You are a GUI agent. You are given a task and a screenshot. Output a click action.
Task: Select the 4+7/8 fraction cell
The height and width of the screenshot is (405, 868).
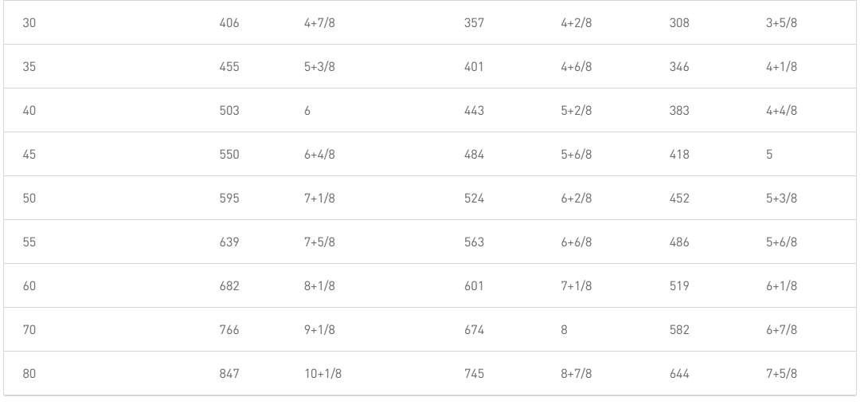pos(319,23)
